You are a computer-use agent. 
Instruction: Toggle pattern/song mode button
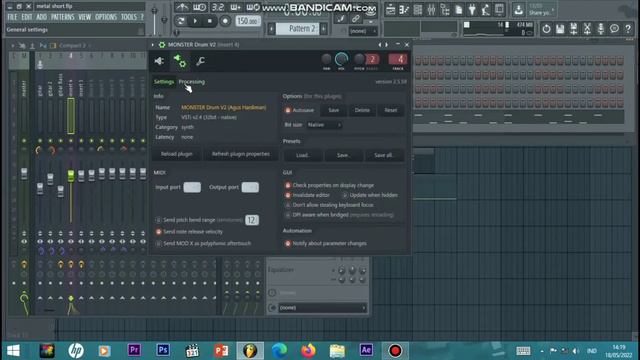(x=181, y=21)
